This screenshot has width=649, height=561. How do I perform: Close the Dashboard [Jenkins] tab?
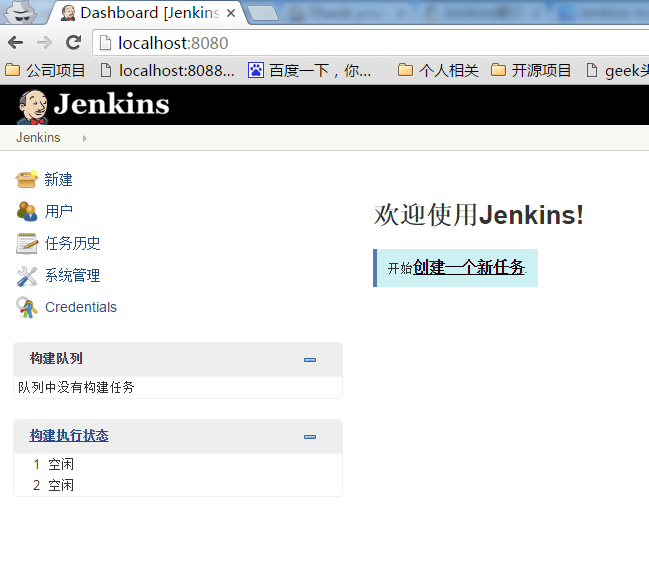[x=231, y=13]
